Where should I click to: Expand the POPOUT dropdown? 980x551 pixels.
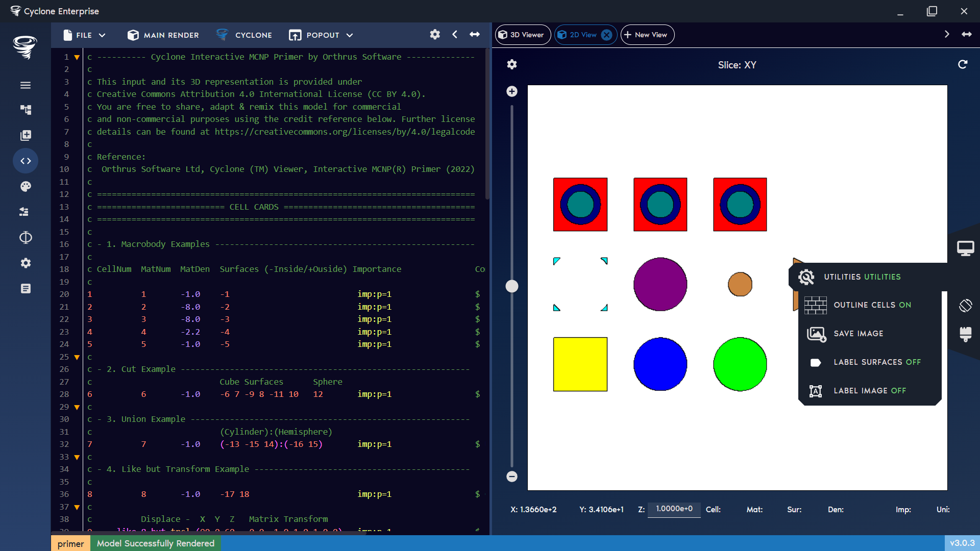click(x=321, y=35)
